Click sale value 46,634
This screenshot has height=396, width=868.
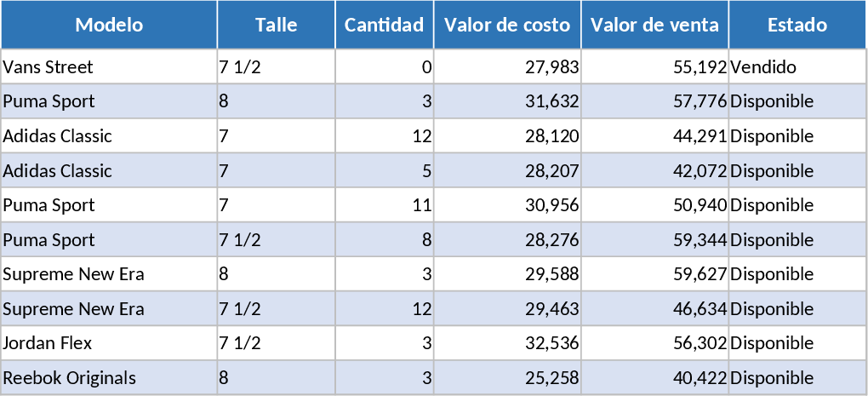click(x=700, y=309)
